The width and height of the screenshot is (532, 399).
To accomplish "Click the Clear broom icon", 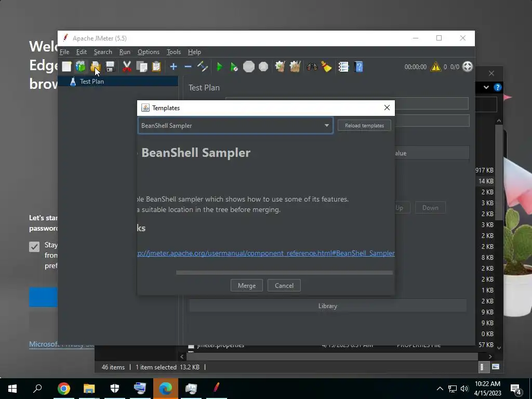I will coord(280,66).
